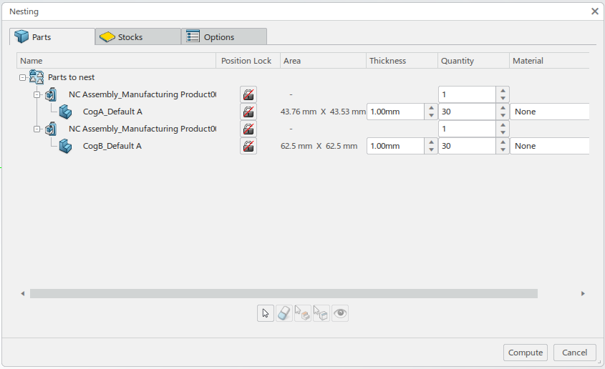This screenshot has height=369, width=605.
Task: Activate the selection arrow tool
Action: click(x=265, y=313)
